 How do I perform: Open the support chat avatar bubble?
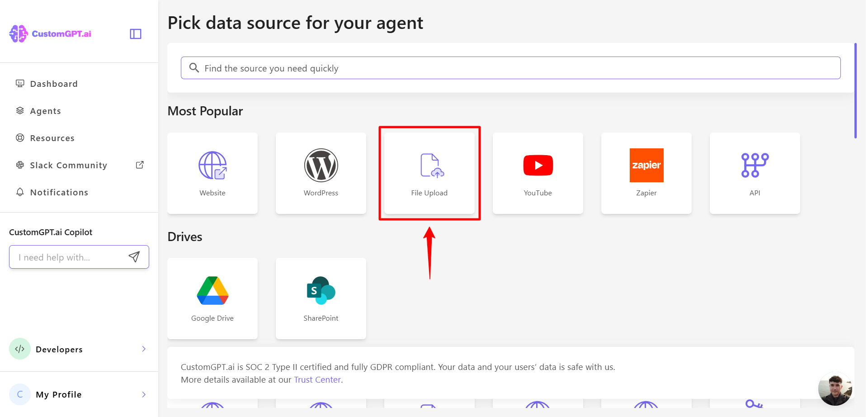(x=835, y=389)
